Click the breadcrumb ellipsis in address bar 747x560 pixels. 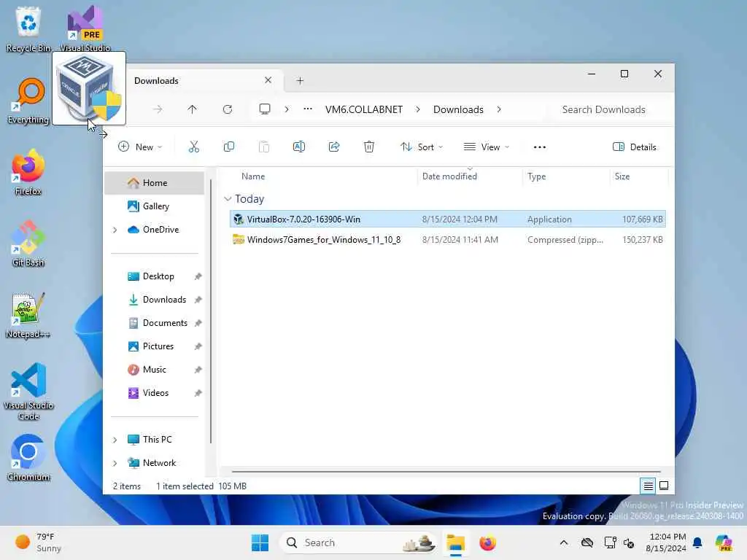point(308,109)
